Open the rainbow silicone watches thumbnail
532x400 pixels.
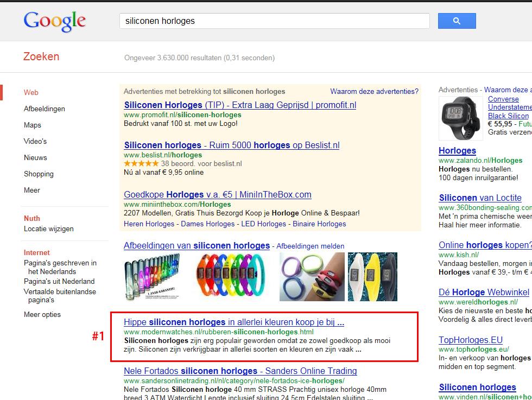pos(230,277)
